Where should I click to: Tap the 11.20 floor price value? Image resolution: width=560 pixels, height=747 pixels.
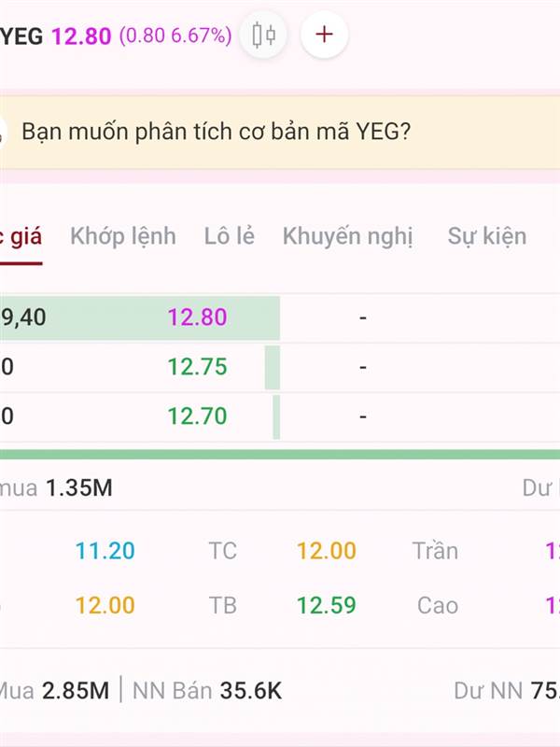(105, 551)
